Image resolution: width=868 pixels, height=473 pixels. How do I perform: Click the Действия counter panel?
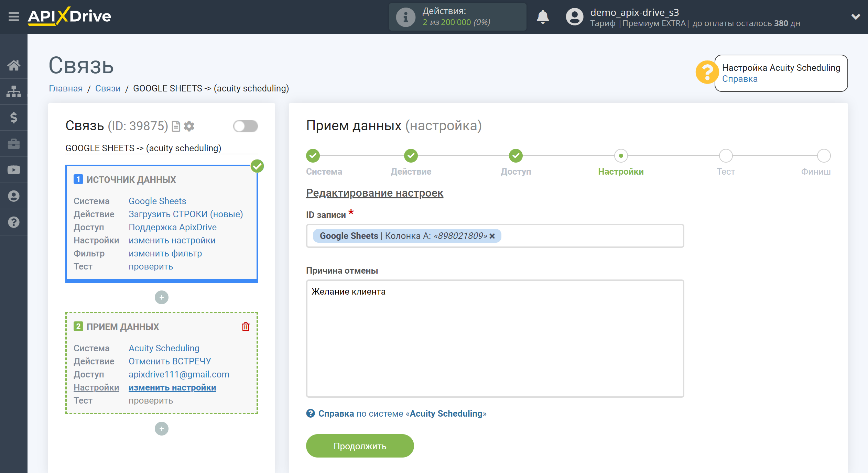tap(457, 17)
